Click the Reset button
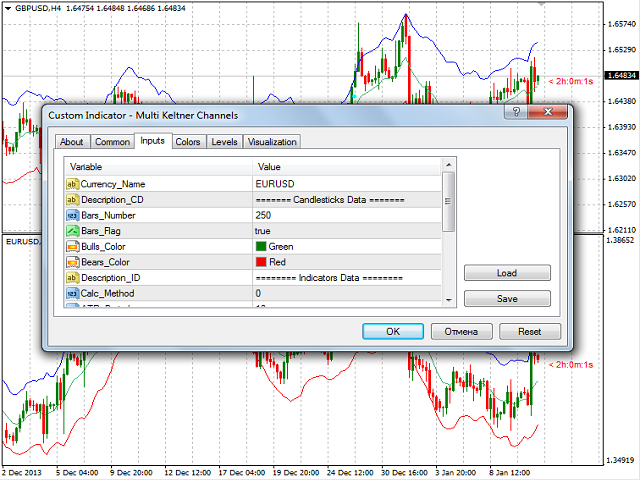 point(530,331)
